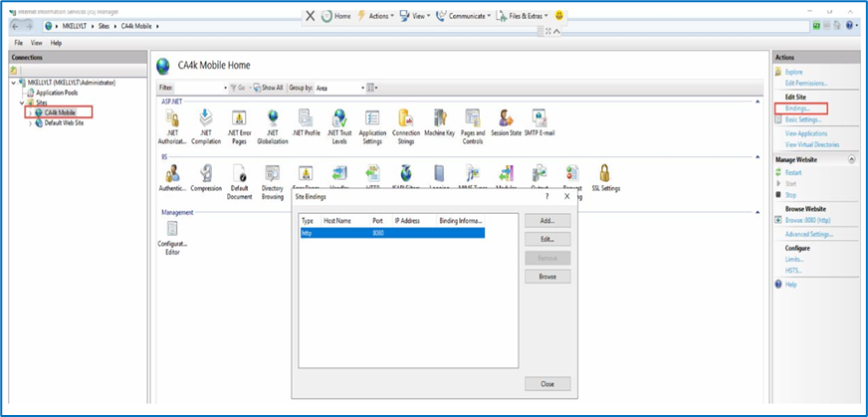This screenshot has width=868, height=417.
Task: Open the MIME Types feature icon
Action: point(472,173)
